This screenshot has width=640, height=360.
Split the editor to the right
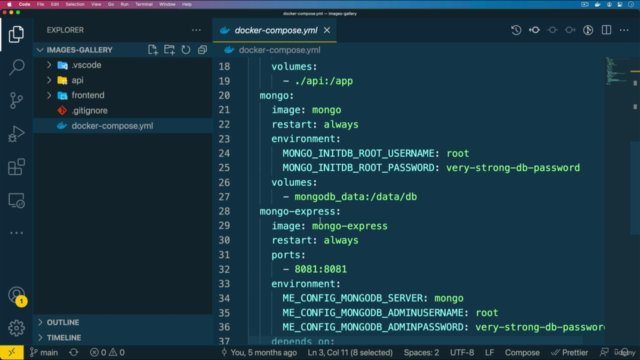point(607,30)
